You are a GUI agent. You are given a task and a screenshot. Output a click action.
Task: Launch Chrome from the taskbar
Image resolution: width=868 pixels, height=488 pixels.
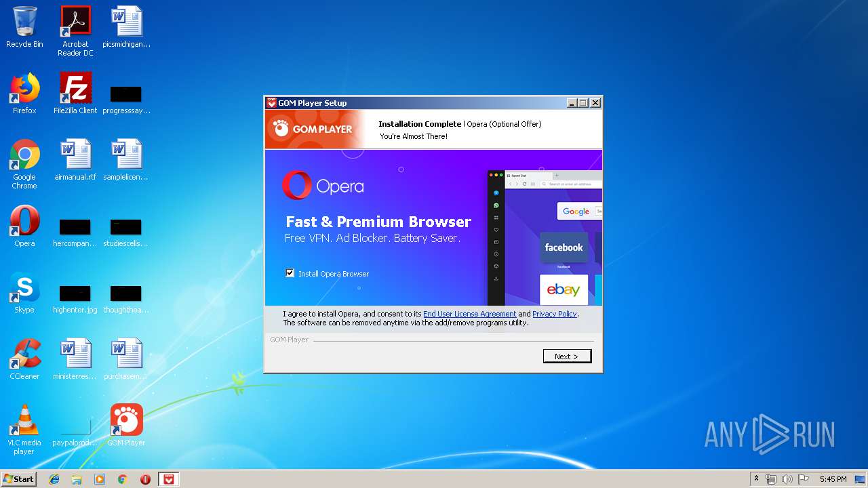click(x=123, y=479)
